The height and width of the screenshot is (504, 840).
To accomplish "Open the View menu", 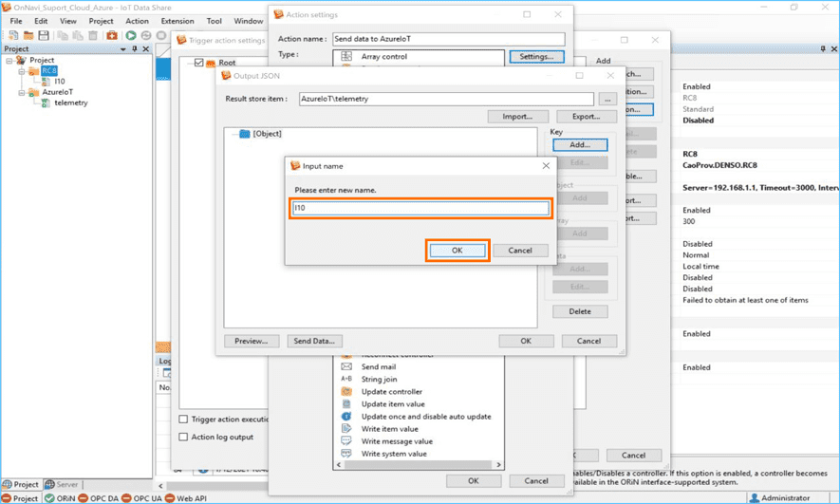I will coord(68,21).
